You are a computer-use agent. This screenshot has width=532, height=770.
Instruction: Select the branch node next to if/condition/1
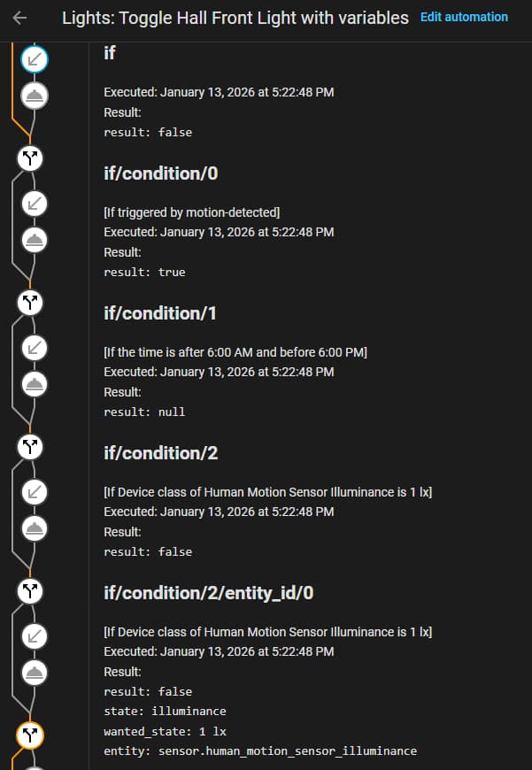click(x=31, y=303)
